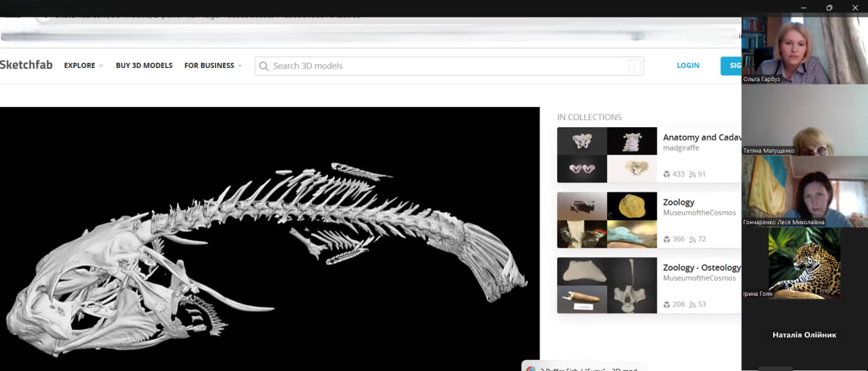Click the 53 subscribers feed icon
The width and height of the screenshot is (868, 371).
coord(692,304)
